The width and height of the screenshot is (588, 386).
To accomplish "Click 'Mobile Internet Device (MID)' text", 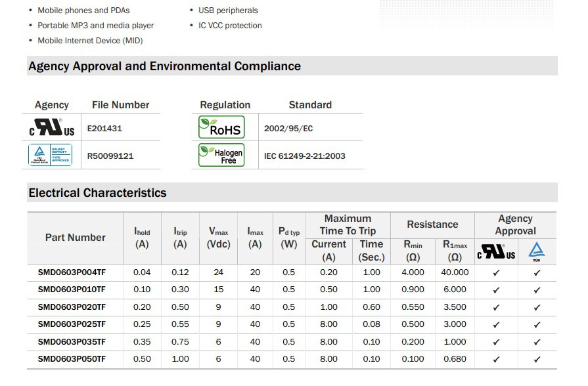I will 90,41.
